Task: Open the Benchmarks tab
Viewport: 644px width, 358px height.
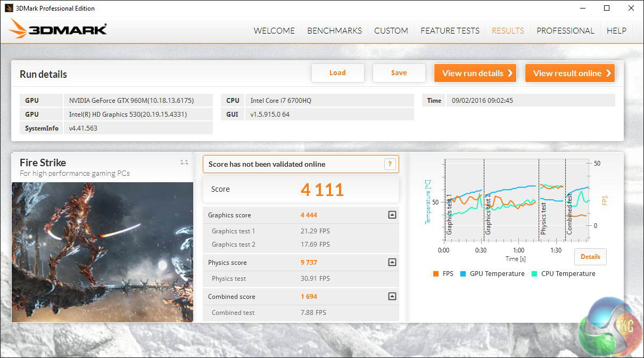Action: [x=334, y=30]
